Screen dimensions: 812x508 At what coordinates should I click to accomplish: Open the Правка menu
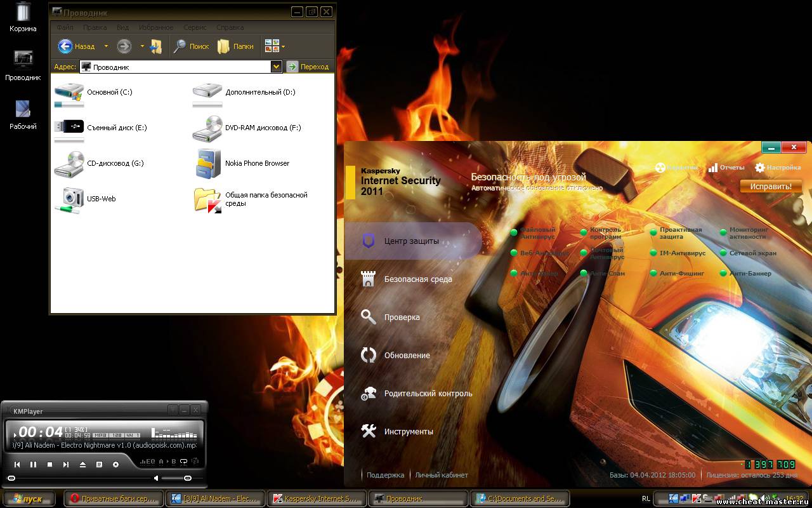[95, 28]
